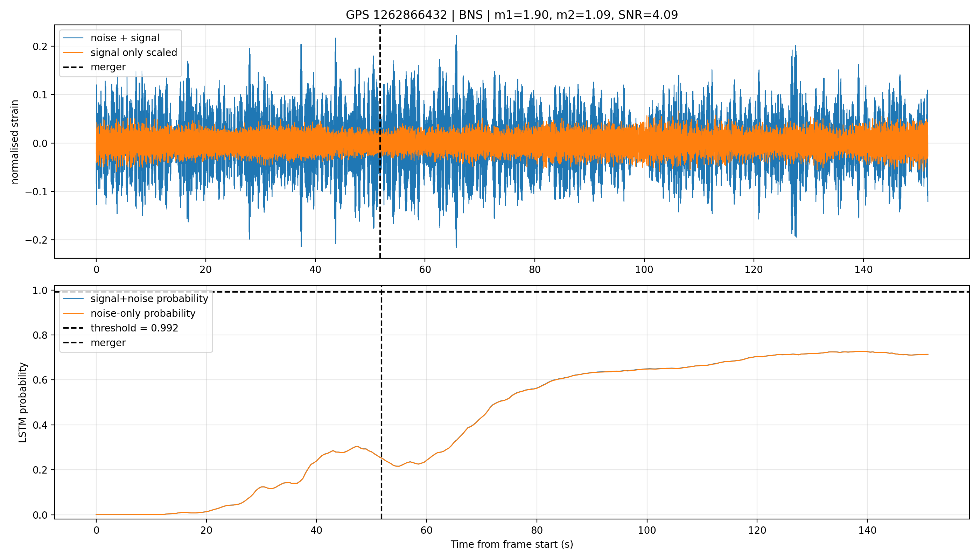Click the 'LSTM probability' y-axis label
Screen dimensions: 980x560
tap(23, 402)
